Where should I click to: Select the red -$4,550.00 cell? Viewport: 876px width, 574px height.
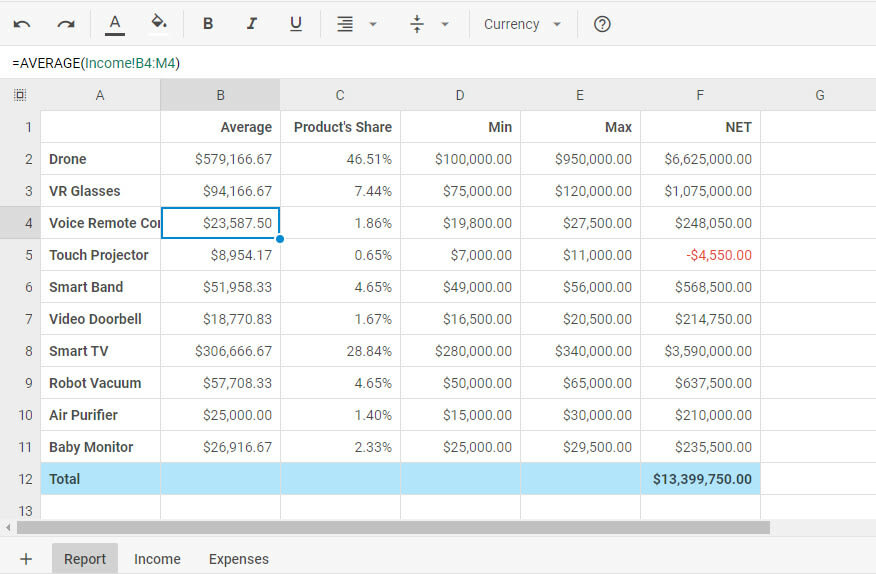pyautogui.click(x=701, y=255)
